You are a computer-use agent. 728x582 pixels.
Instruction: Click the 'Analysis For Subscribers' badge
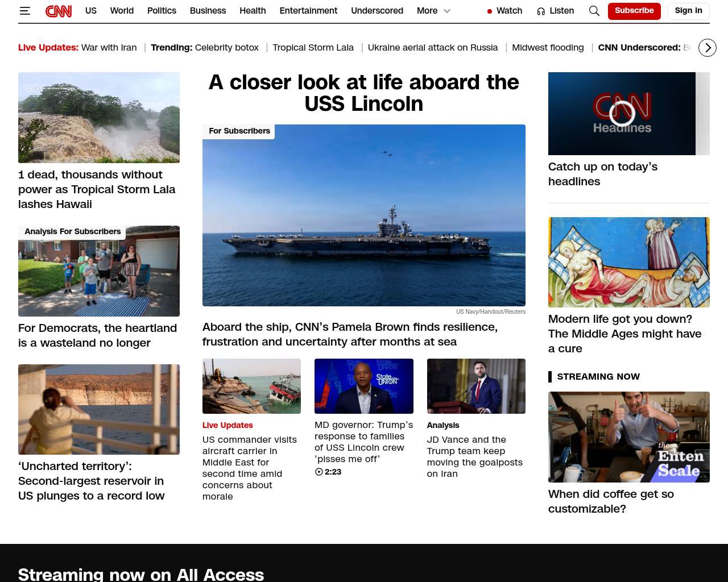(x=72, y=232)
